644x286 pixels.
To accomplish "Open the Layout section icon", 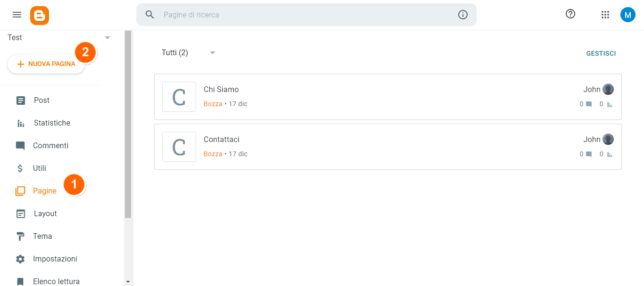I will (x=21, y=213).
